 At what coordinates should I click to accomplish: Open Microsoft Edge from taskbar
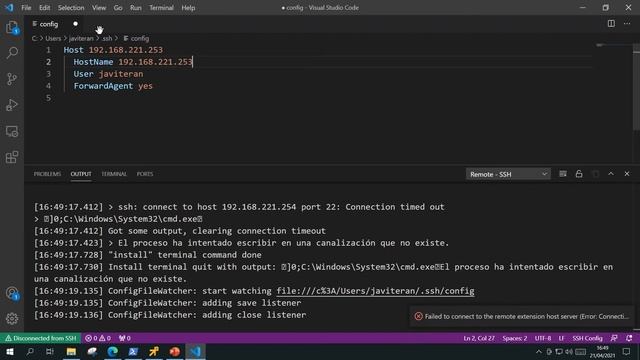(113, 351)
